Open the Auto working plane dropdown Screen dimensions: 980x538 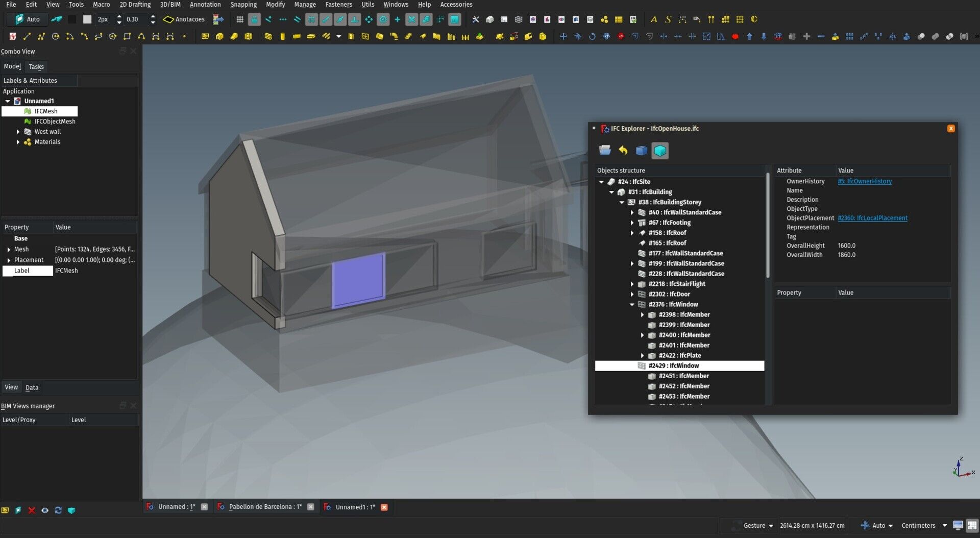[877, 525]
